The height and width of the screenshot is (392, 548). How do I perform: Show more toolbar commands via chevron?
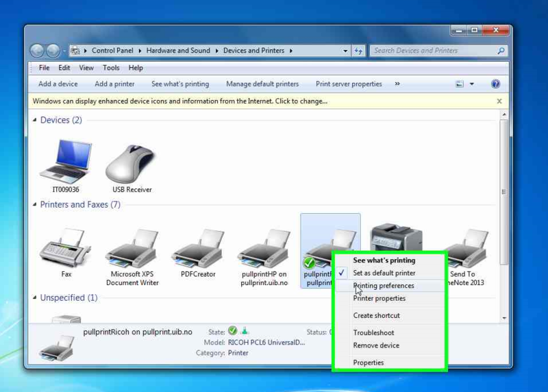(x=397, y=84)
